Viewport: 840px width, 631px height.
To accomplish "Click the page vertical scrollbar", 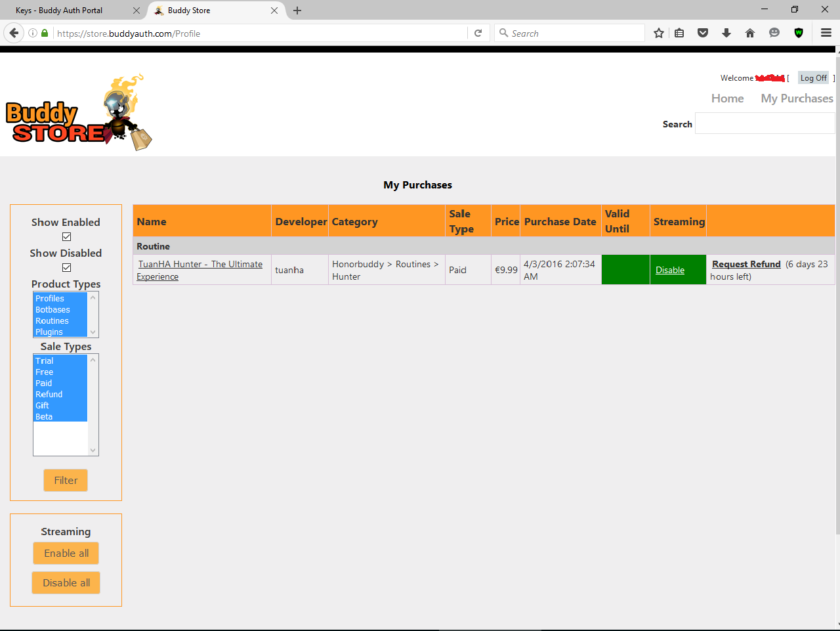I will point(837,295).
